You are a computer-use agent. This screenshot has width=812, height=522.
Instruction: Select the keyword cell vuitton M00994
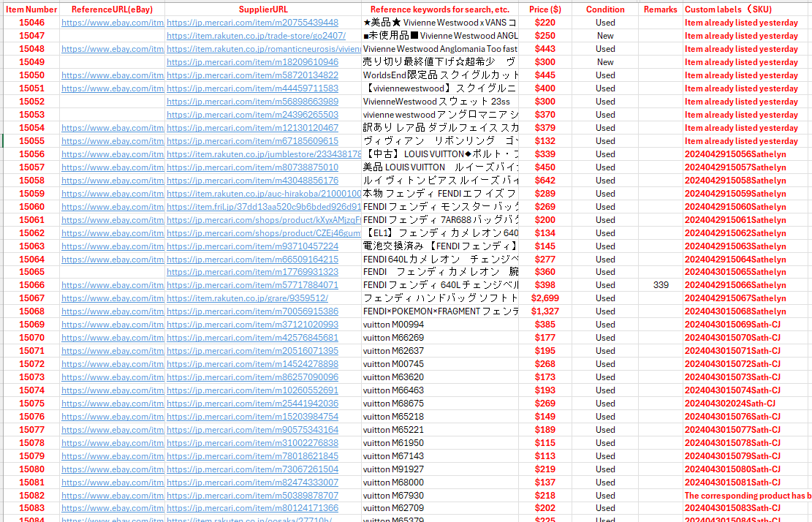pyautogui.click(x=440, y=325)
